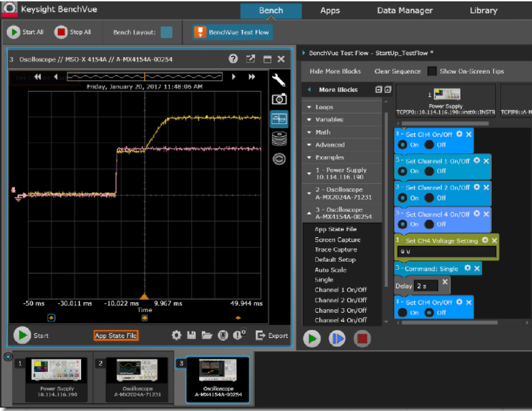The height and width of the screenshot is (411, 532).
Task: Click the oscilloscope Start play icon
Action: coord(22,335)
